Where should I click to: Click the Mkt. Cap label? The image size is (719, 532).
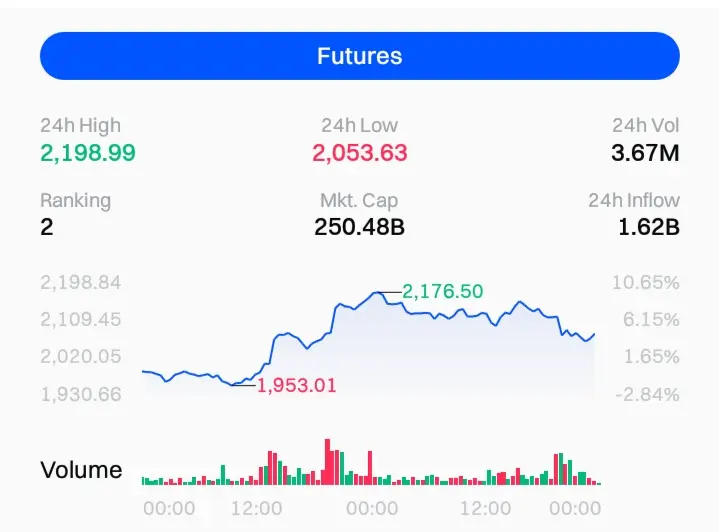tap(359, 200)
